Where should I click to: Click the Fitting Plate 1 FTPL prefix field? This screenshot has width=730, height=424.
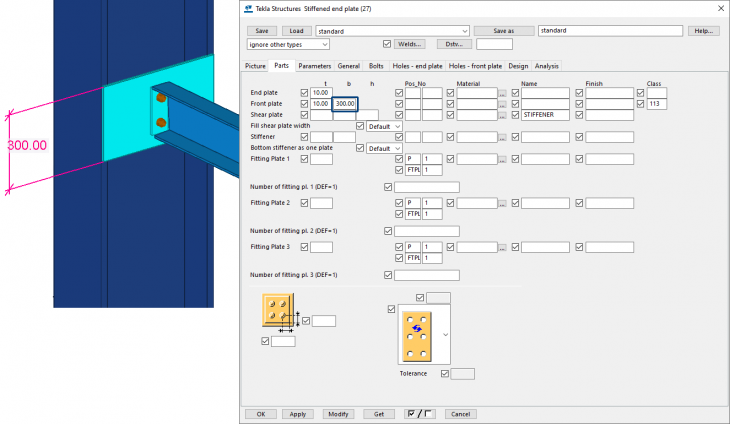coord(413,170)
